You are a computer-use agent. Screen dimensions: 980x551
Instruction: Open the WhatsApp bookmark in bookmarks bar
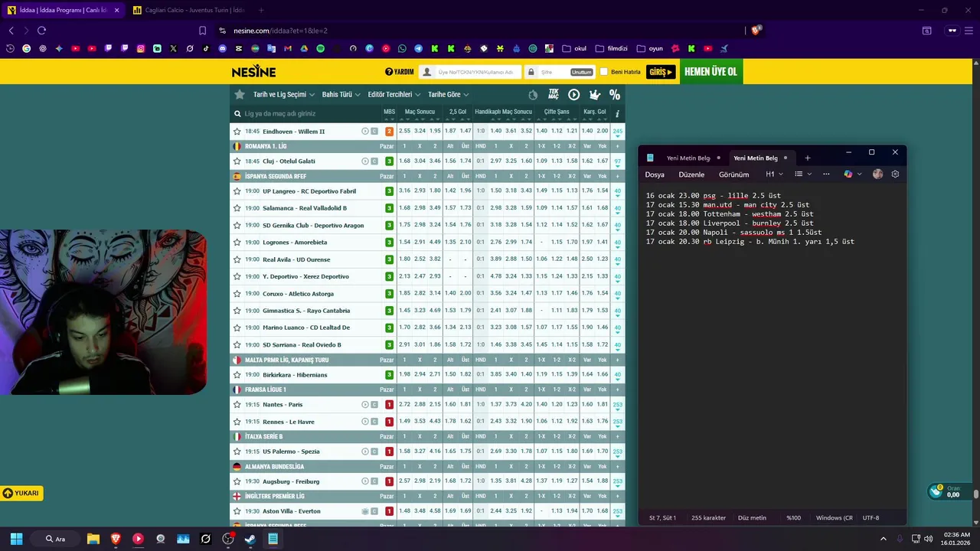[x=402, y=48]
